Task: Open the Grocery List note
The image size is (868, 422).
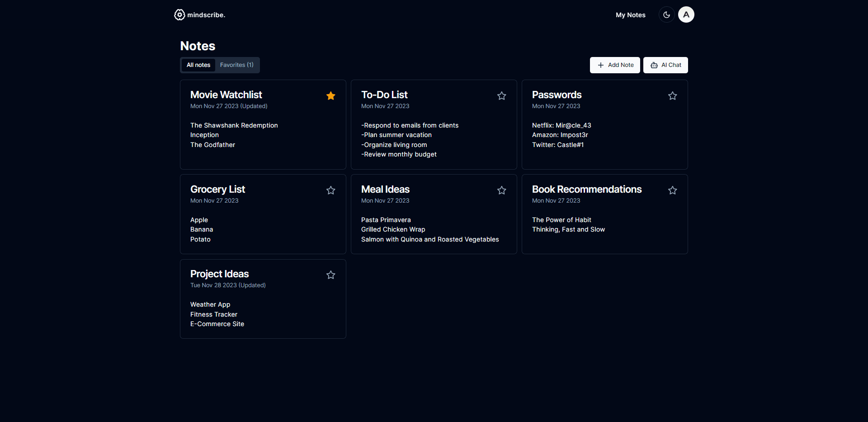Action: pos(263,214)
